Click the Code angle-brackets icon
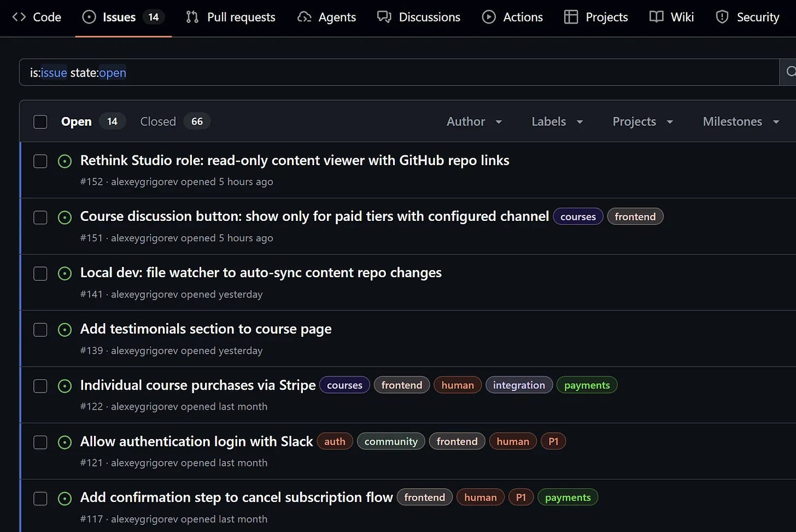 (19, 17)
